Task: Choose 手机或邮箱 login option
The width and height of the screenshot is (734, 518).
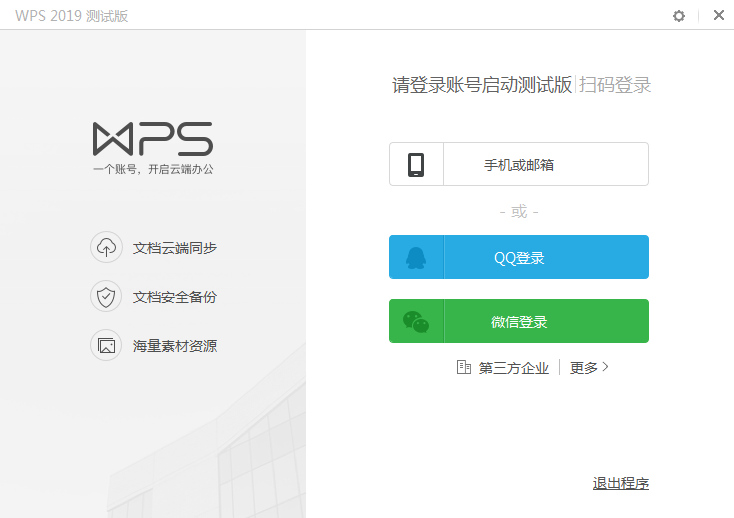Action: [x=519, y=164]
